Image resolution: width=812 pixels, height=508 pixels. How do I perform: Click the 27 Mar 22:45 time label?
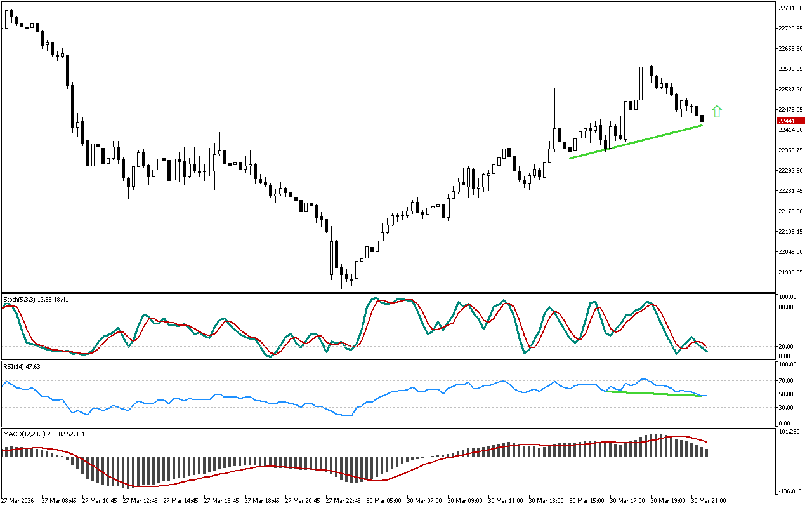pos(343,500)
